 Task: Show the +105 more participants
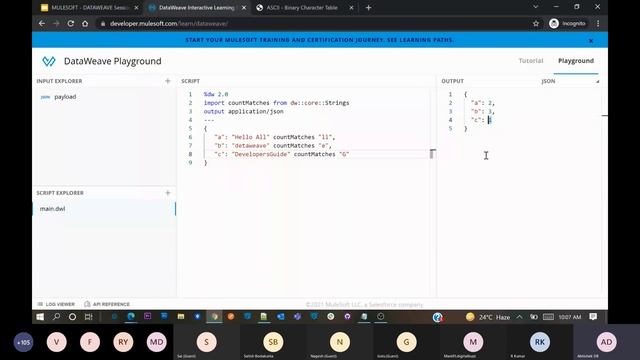(x=23, y=342)
